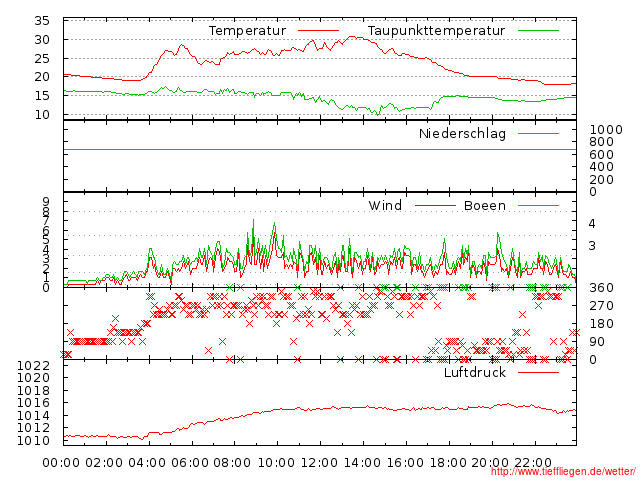Image resolution: width=640 pixels, height=480 pixels.
Task: Click the 00:00 time axis label
Action: point(61,462)
